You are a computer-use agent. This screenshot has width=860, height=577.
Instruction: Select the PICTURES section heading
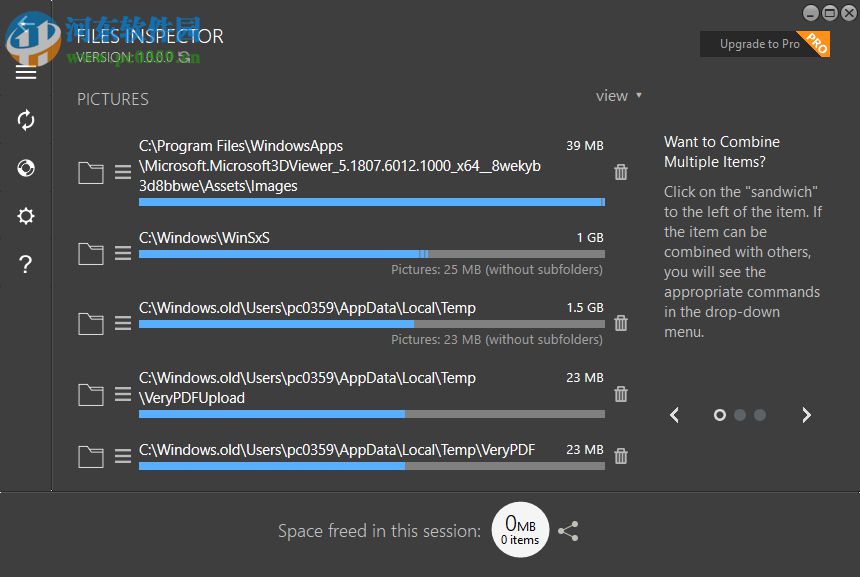tap(112, 98)
